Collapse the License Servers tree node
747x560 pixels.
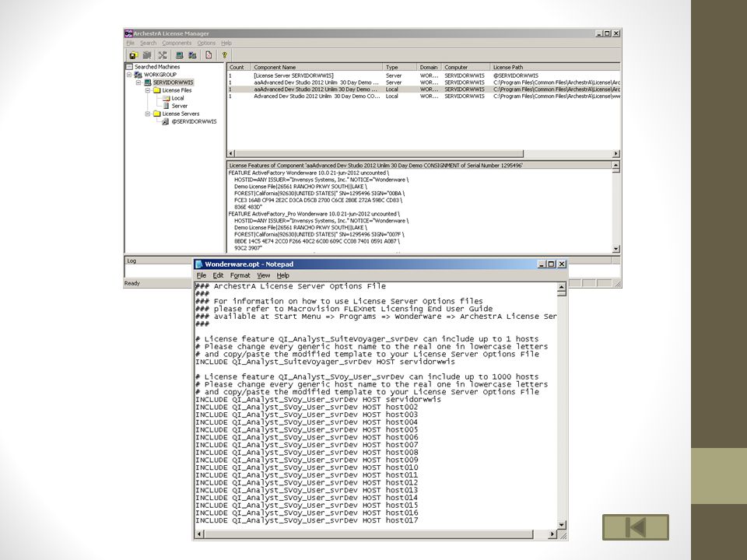[x=148, y=114]
